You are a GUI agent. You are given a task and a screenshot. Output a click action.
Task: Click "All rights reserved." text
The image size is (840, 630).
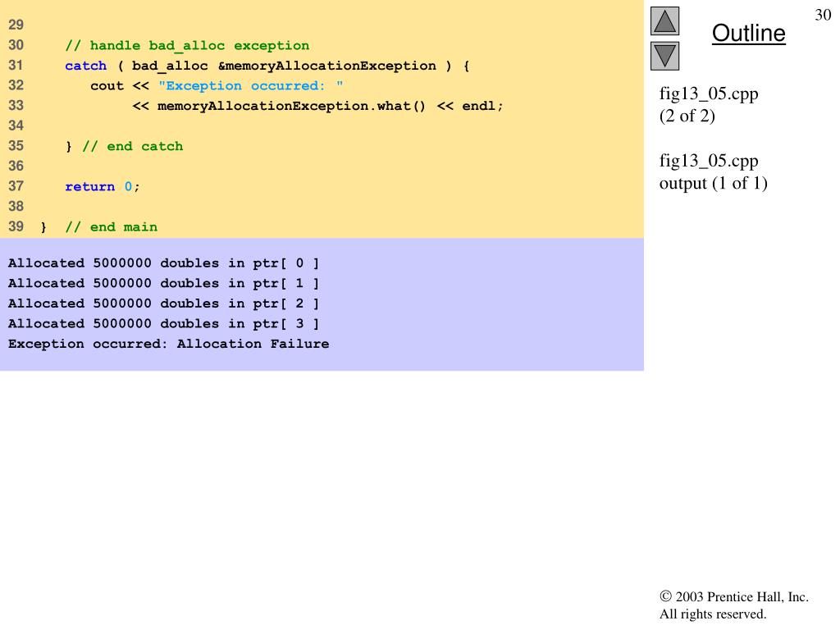click(x=713, y=614)
